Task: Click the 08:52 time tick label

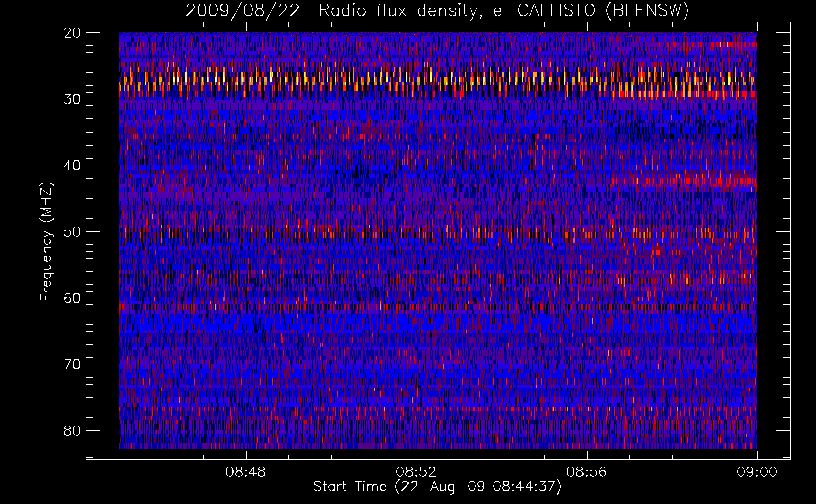Action: point(416,472)
